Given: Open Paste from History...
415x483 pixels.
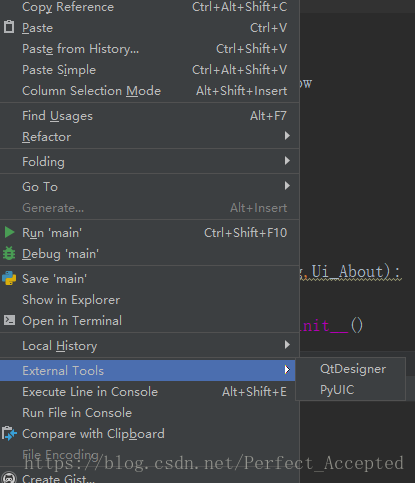Looking at the screenshot, I should (x=149, y=49).
